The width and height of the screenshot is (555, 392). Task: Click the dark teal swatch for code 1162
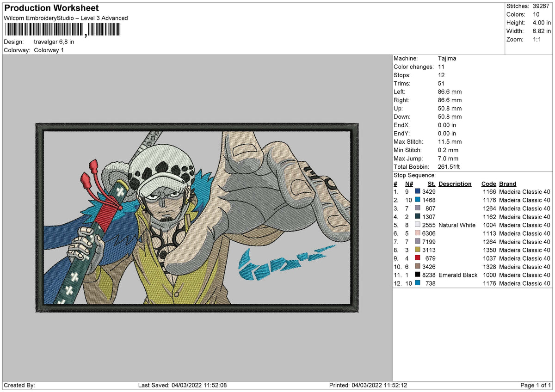point(418,216)
